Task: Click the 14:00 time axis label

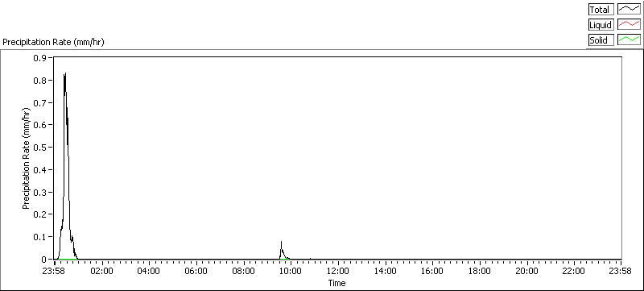Action: pyautogui.click(x=385, y=271)
